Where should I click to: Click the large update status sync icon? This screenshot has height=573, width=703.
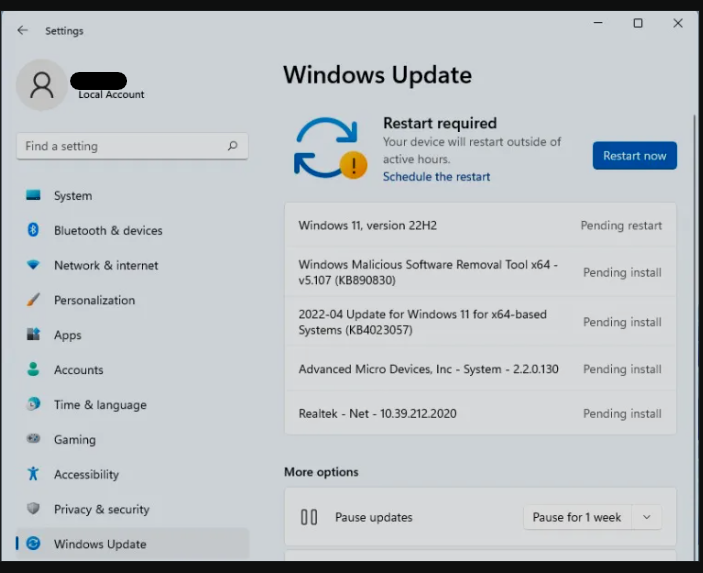point(330,148)
